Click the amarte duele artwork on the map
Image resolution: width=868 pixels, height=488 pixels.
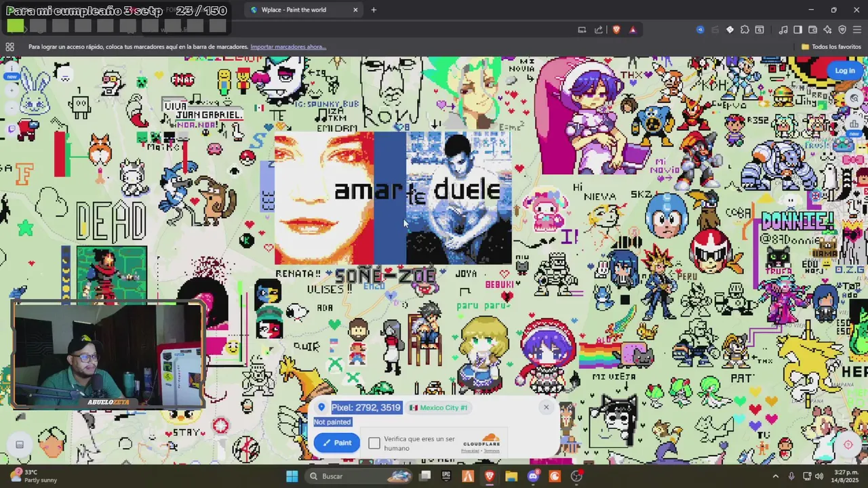393,197
